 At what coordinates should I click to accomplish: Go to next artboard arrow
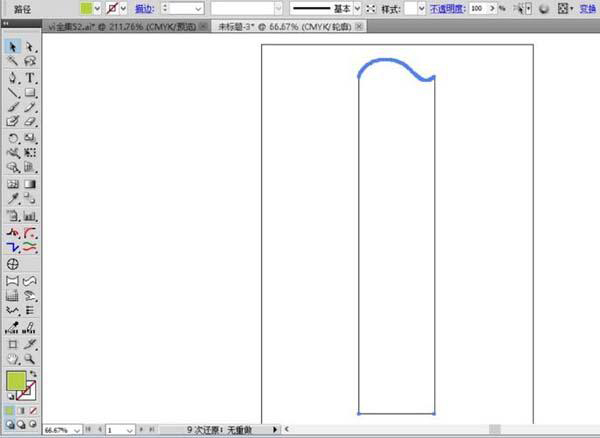pos(142,430)
